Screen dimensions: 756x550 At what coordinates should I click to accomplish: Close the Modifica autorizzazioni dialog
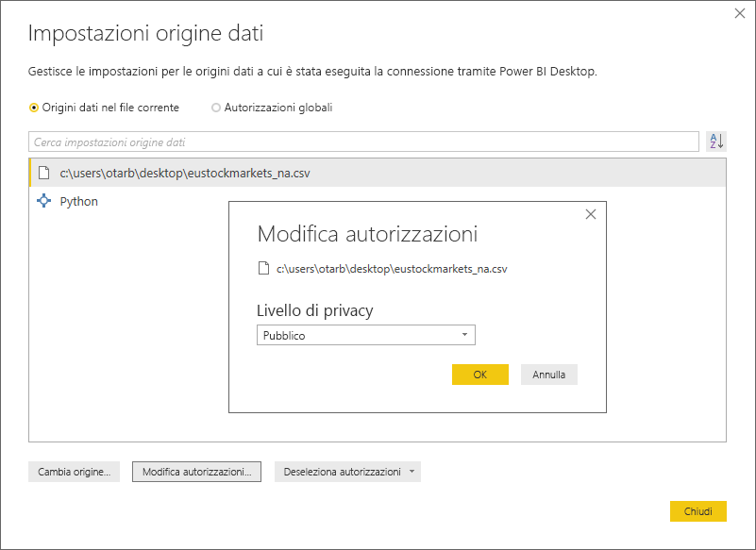[590, 214]
